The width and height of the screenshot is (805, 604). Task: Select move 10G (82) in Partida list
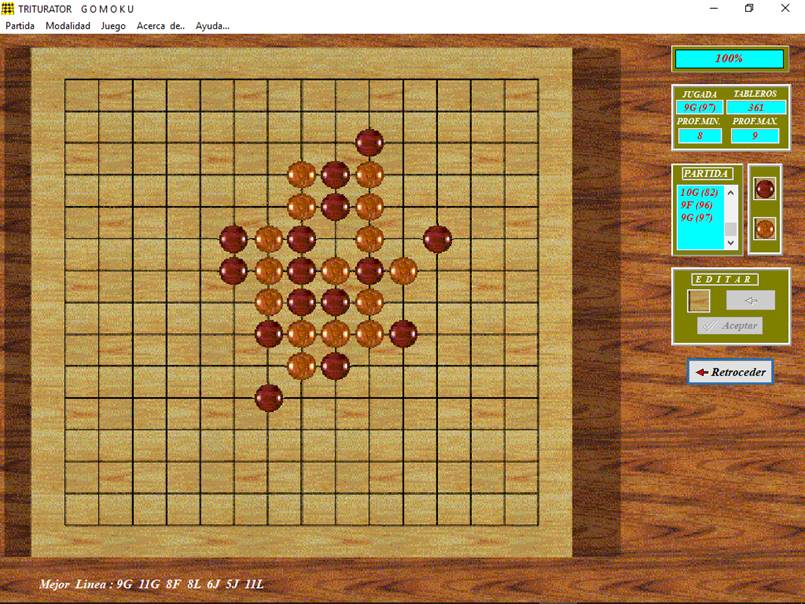click(x=699, y=192)
